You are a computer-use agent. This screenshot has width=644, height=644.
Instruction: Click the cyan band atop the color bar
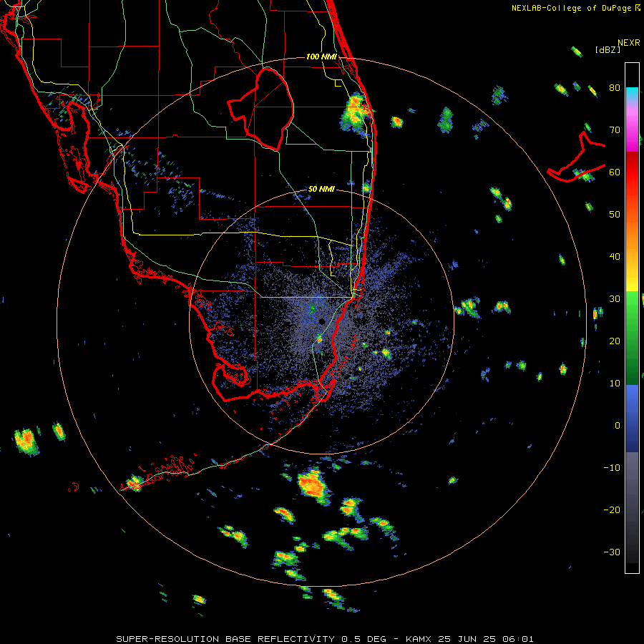coord(632,93)
